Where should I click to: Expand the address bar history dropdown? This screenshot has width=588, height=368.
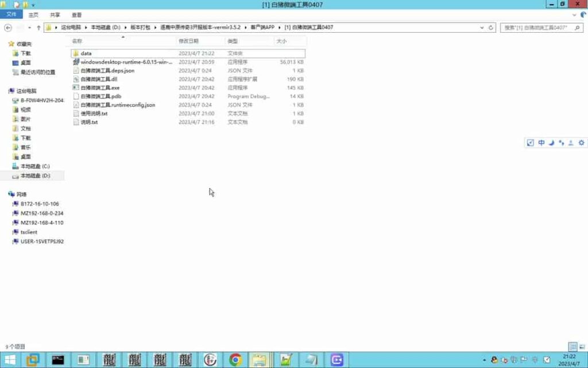tap(483, 28)
